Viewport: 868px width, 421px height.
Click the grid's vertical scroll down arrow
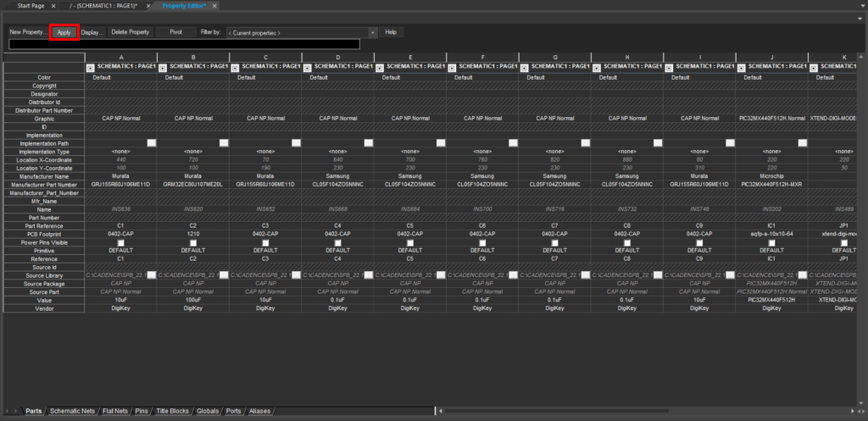(x=861, y=403)
